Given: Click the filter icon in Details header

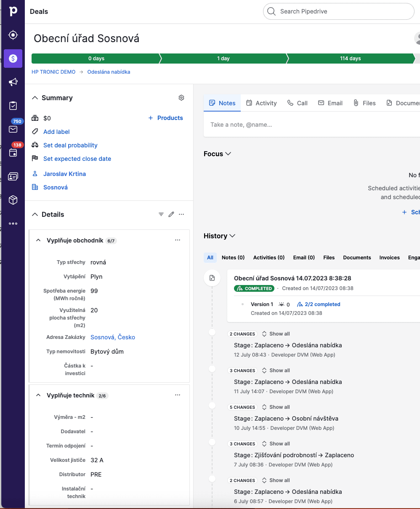Looking at the screenshot, I should point(161,214).
